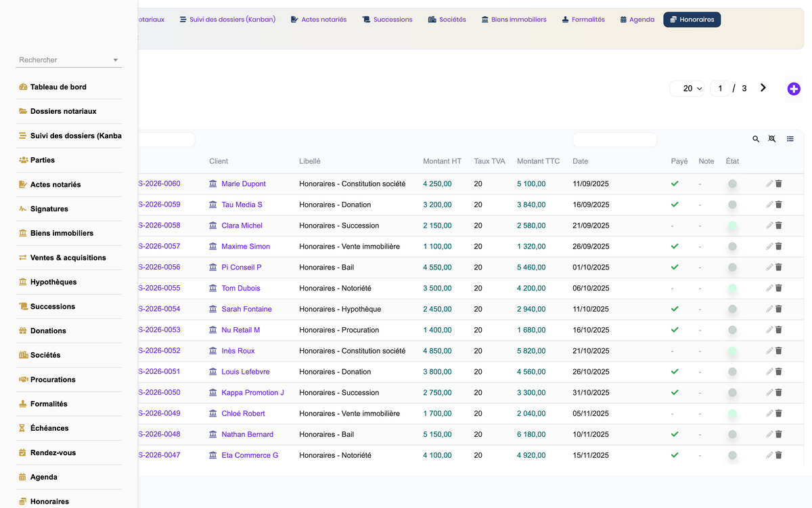Go to next page arrow
812x508 pixels.
click(763, 88)
